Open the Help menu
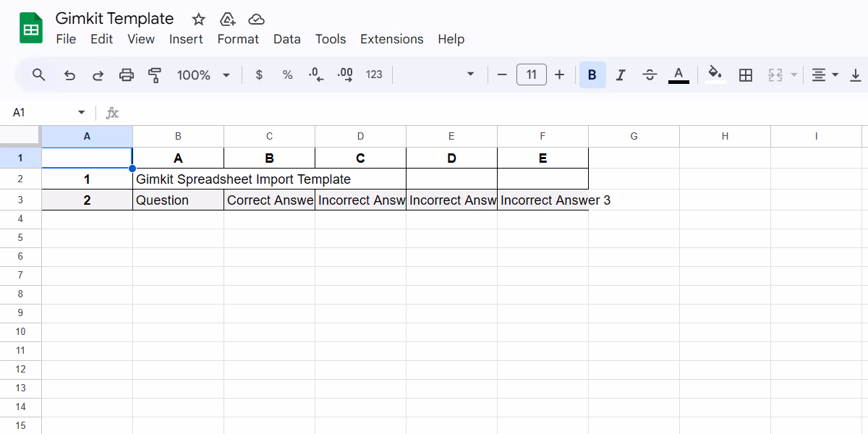 coord(451,39)
